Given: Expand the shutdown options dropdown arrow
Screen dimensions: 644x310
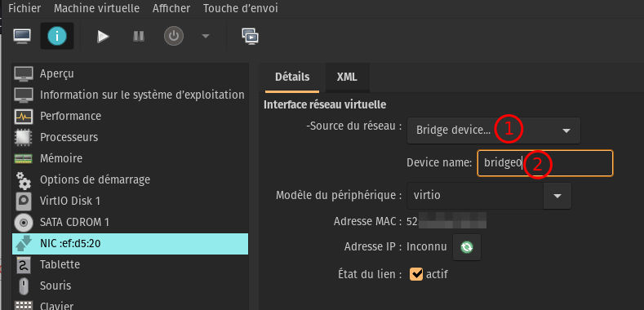Looking at the screenshot, I should (206, 37).
